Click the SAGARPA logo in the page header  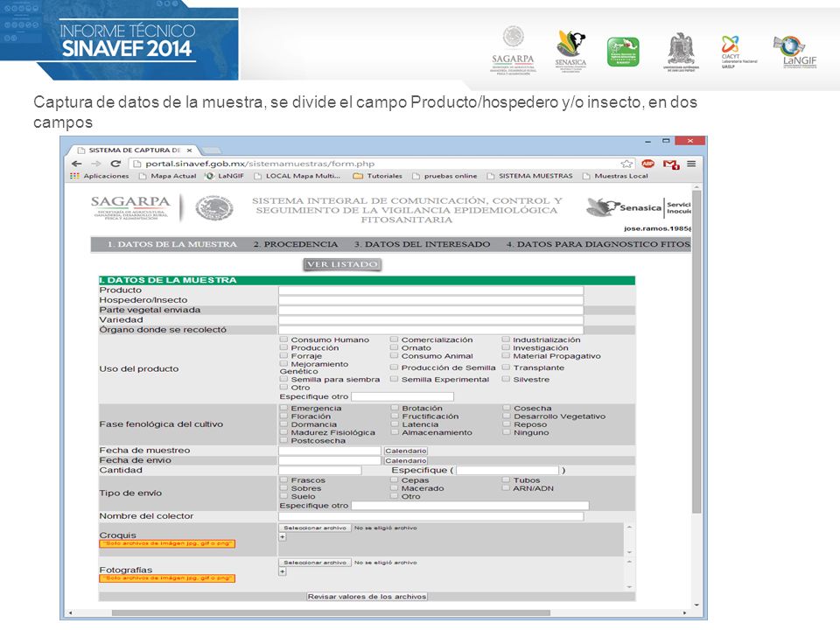[x=130, y=208]
